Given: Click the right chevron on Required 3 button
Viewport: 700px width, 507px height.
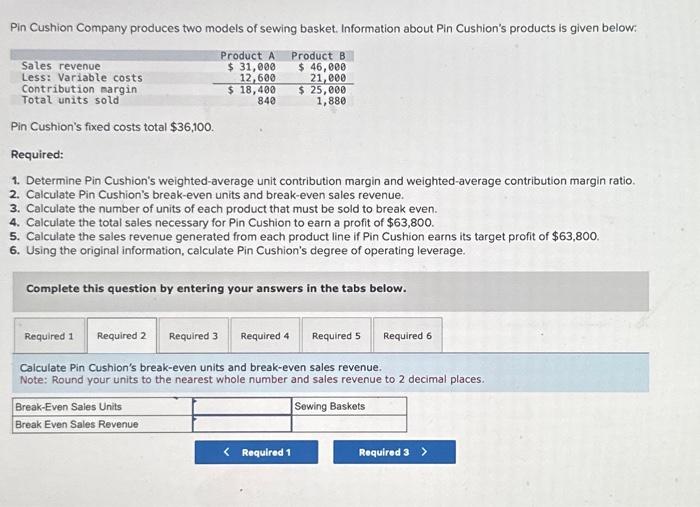Looking at the screenshot, I should [x=424, y=452].
